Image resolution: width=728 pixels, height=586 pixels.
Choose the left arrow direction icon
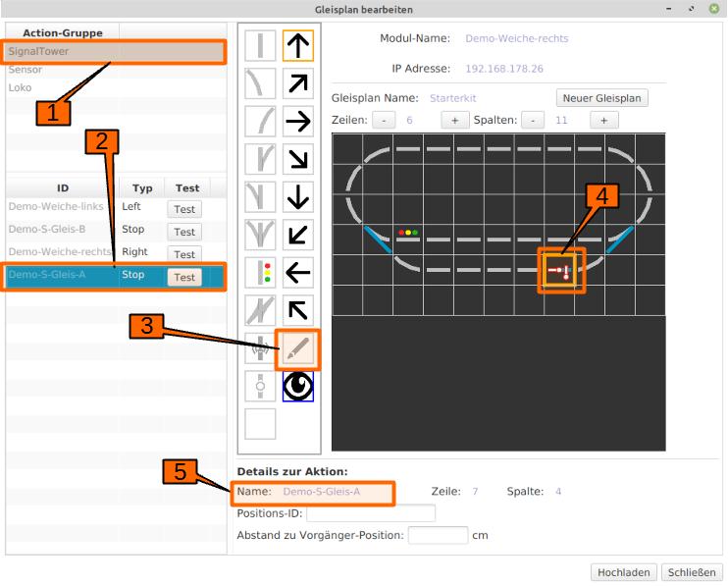[x=297, y=272]
